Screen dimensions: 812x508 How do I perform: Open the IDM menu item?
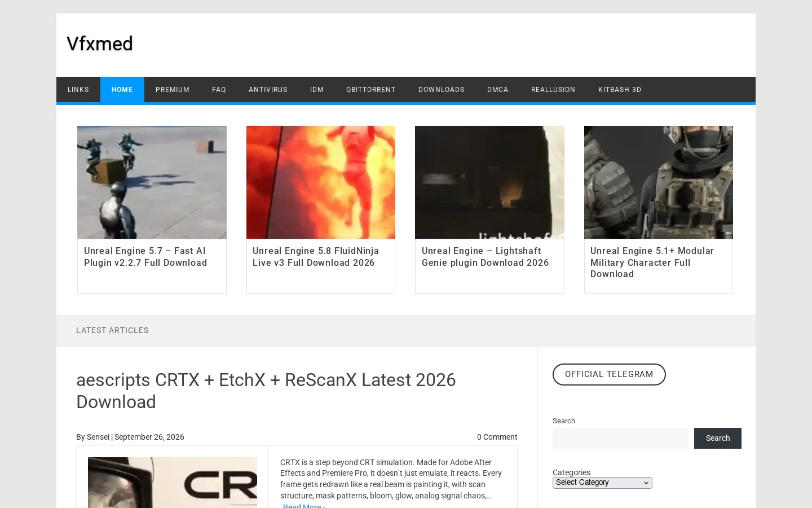[x=317, y=90]
